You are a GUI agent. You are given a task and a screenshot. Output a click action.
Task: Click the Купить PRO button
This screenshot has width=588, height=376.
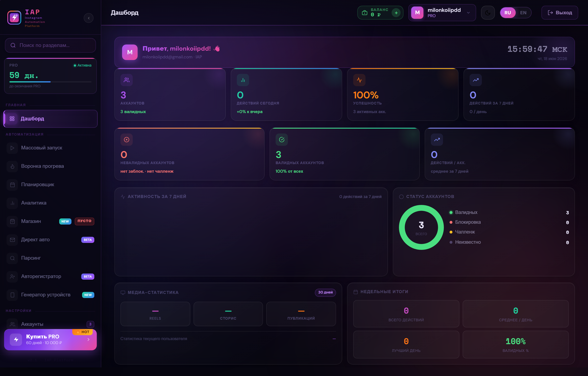click(x=50, y=340)
